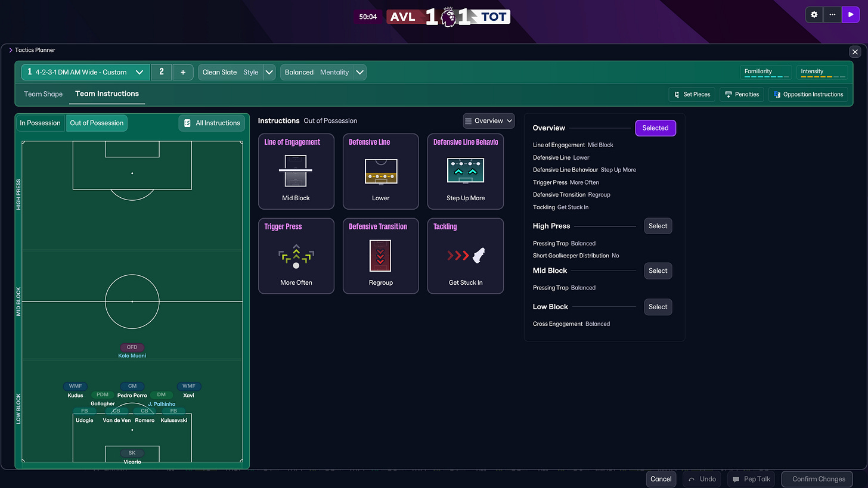Click Cross Engagement Balanced row
The height and width of the screenshot is (488, 868).
[x=571, y=324]
